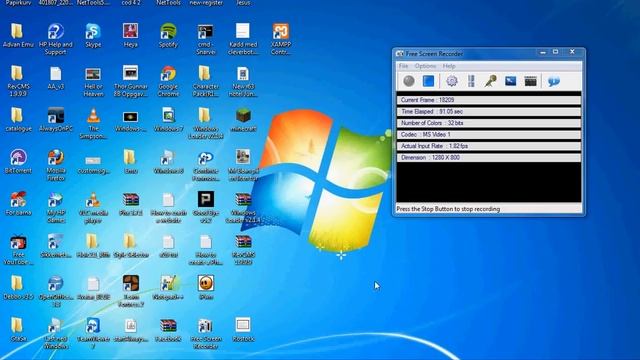Select the AA_v3 file on desktop
640x360 pixels.
tap(56, 78)
